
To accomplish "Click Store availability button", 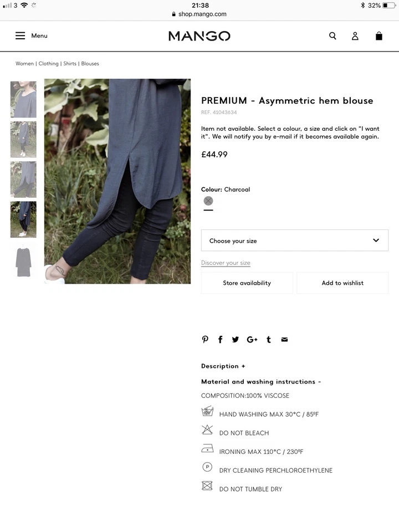I will click(x=247, y=283).
